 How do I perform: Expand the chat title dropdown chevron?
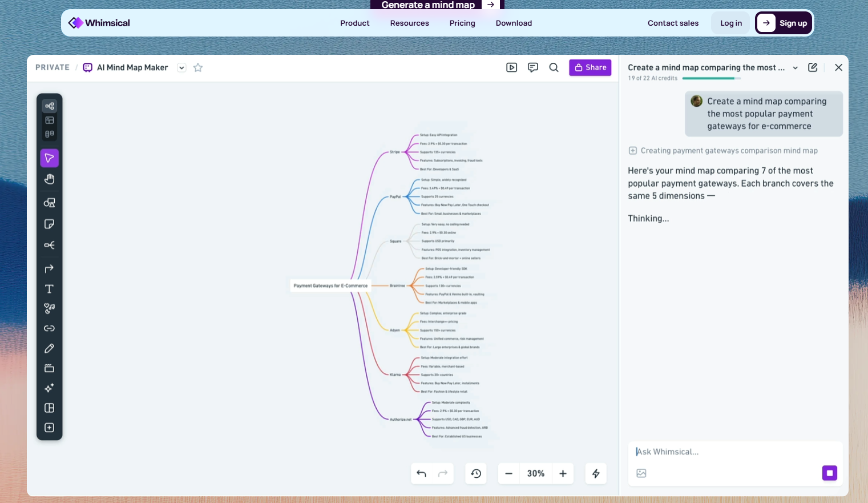coord(795,68)
